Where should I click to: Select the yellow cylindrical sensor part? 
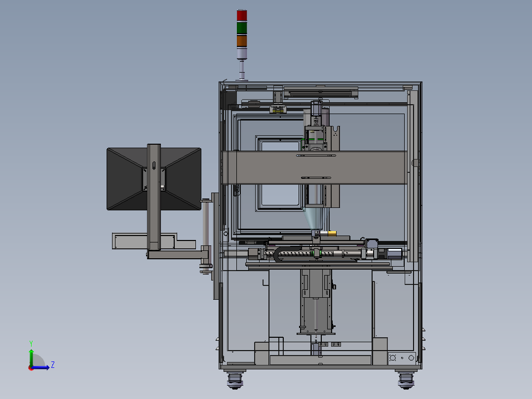(331, 233)
